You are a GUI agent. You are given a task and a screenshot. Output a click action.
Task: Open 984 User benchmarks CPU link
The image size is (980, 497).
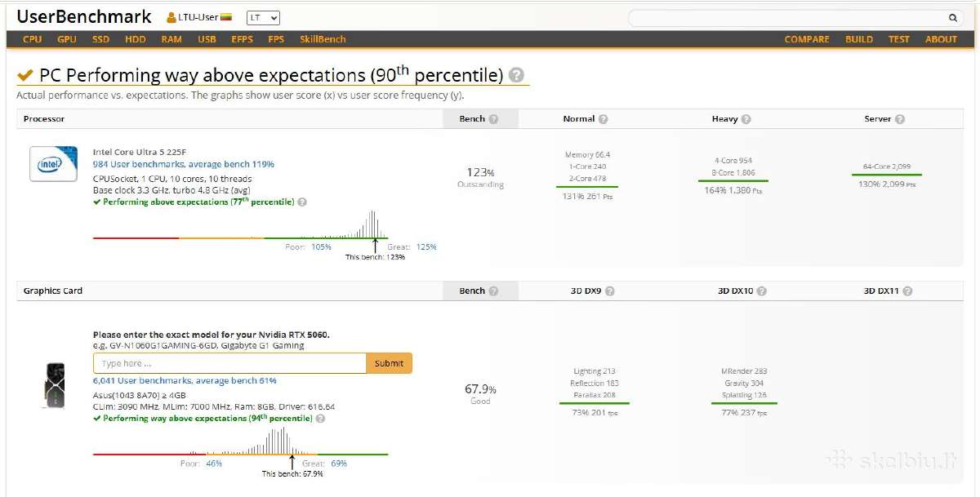click(184, 164)
